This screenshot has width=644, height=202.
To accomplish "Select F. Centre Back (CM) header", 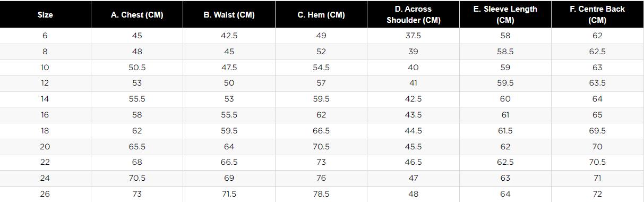I will pos(597,15).
